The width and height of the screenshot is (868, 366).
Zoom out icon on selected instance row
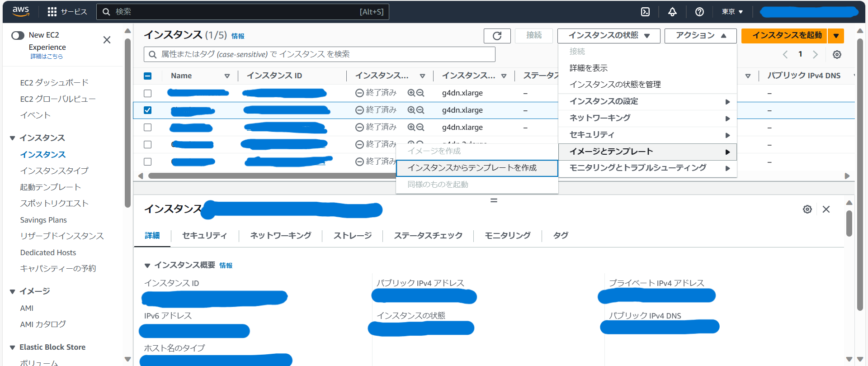[420, 110]
